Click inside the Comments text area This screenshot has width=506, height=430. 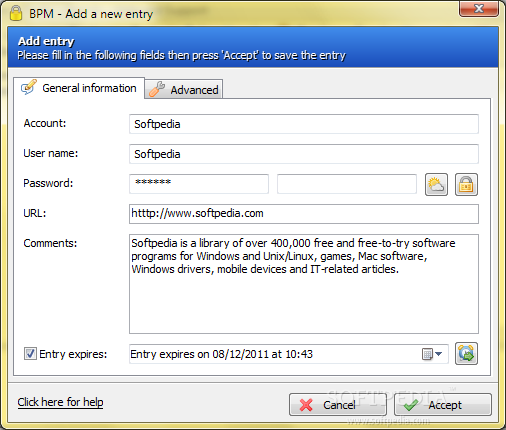pos(304,284)
